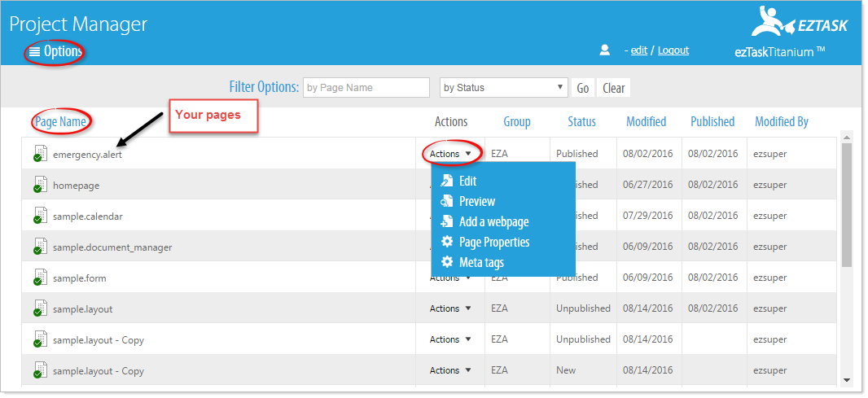Expand Actions for Unpublished sample.layout - Copy

coord(450,339)
